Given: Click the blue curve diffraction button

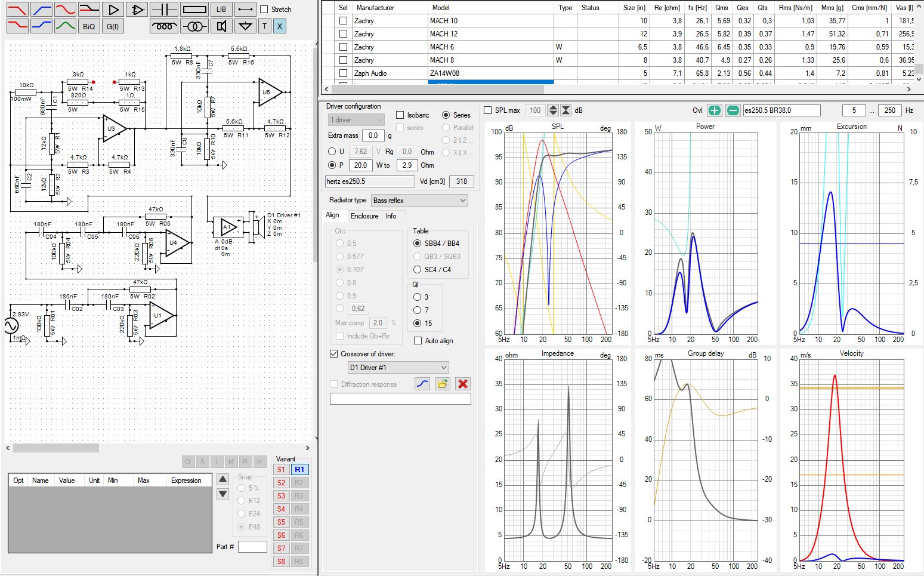Looking at the screenshot, I should pos(422,384).
